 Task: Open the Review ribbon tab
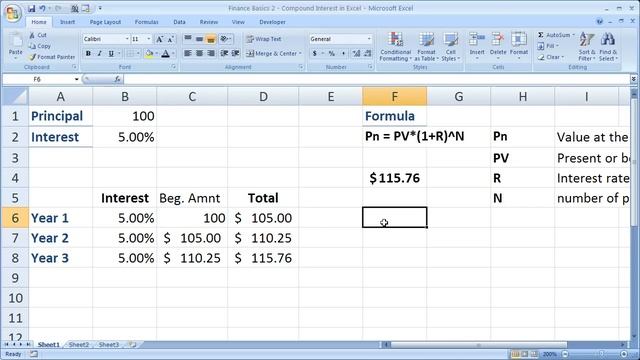coord(209,22)
